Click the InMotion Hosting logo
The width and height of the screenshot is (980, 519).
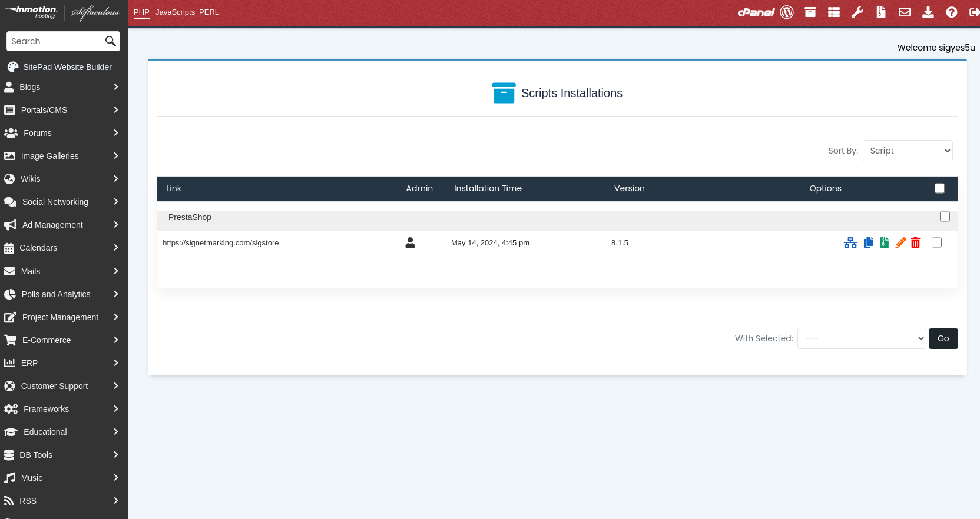(x=32, y=12)
